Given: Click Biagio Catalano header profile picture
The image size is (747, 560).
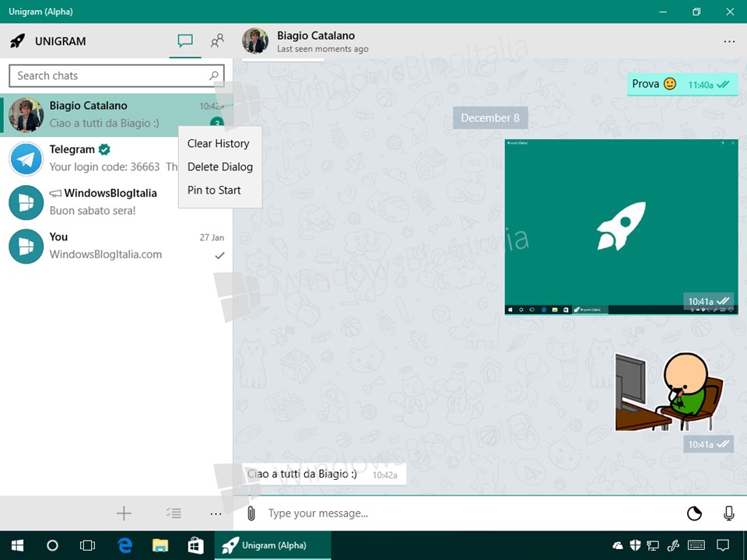Looking at the screenshot, I should click(255, 40).
